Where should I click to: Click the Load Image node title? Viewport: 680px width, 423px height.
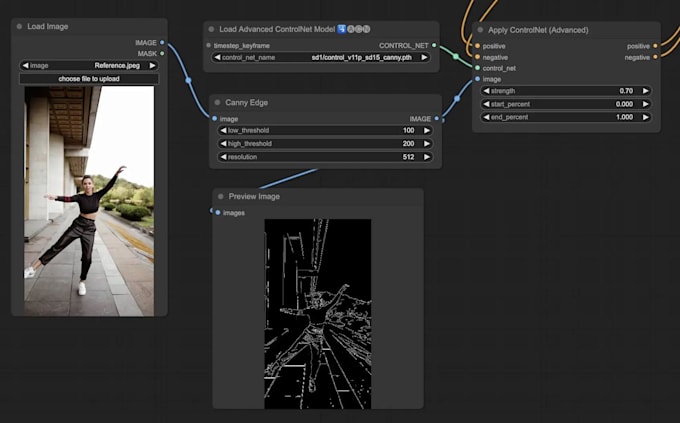pyautogui.click(x=48, y=26)
